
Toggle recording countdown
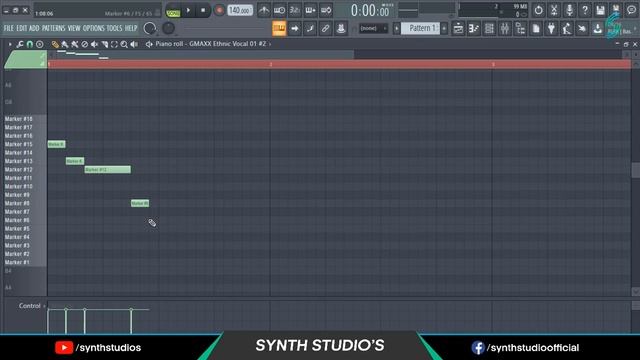[295, 10]
